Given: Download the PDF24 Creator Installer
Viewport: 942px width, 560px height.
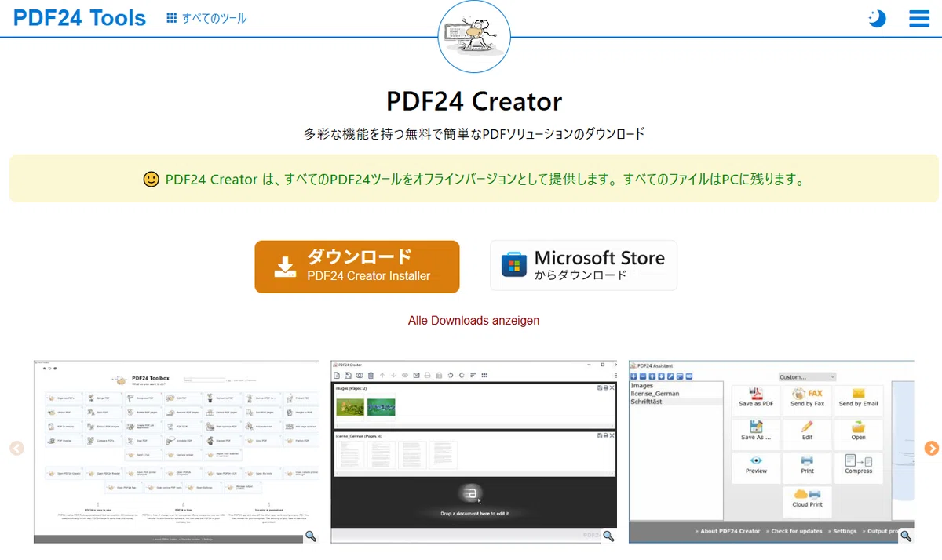Looking at the screenshot, I should 356,267.
